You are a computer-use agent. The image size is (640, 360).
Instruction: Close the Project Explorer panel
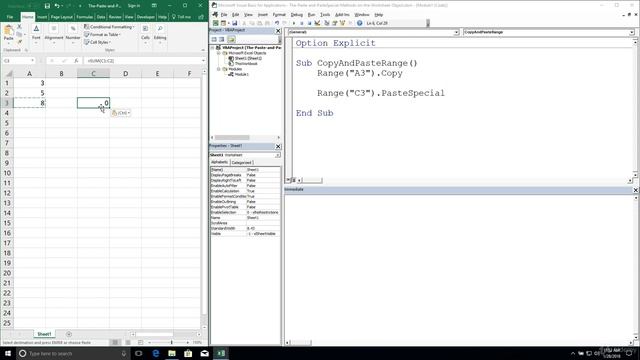tap(278, 31)
